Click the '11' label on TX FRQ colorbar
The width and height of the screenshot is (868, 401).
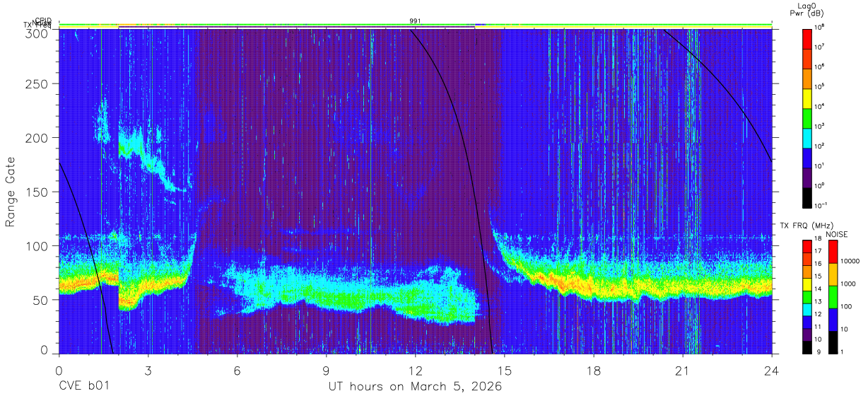817,327
